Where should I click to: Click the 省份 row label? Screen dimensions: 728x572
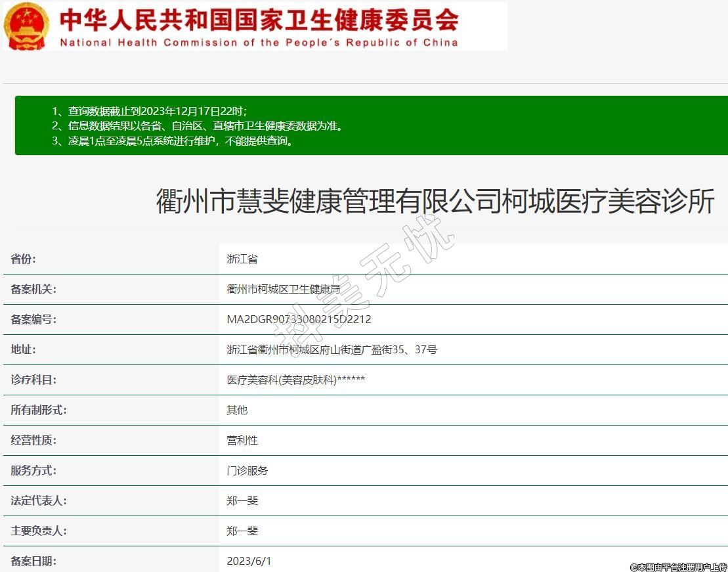click(24, 259)
